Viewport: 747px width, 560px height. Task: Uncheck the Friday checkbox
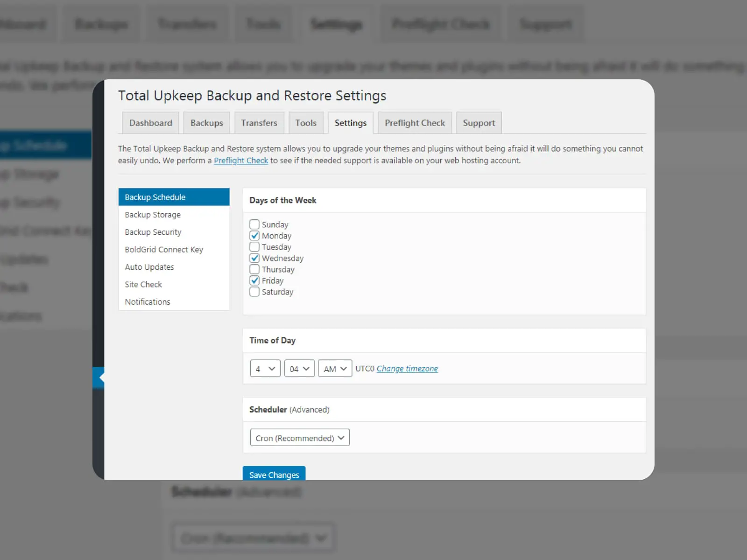pos(254,280)
